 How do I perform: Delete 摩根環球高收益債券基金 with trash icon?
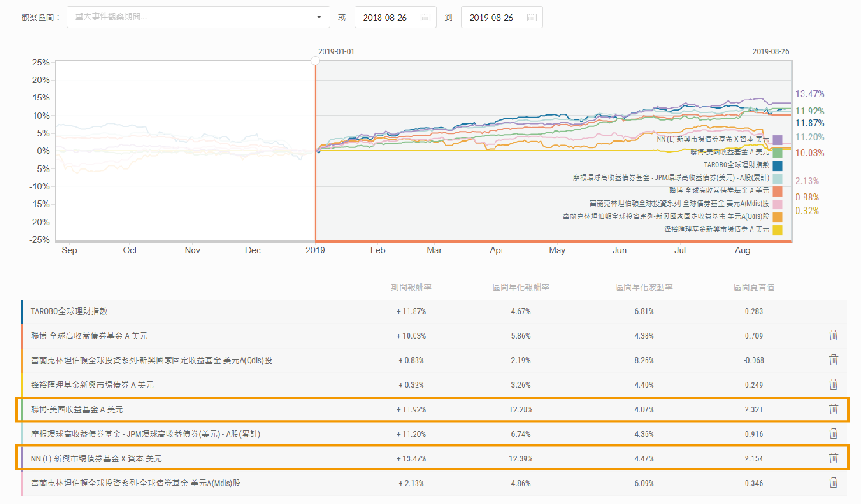pyautogui.click(x=833, y=434)
